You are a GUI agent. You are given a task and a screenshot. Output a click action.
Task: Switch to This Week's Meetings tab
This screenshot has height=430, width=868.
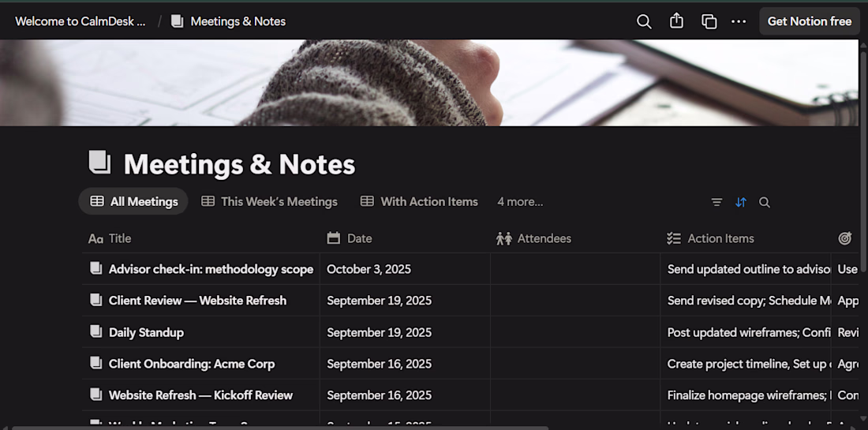(269, 201)
